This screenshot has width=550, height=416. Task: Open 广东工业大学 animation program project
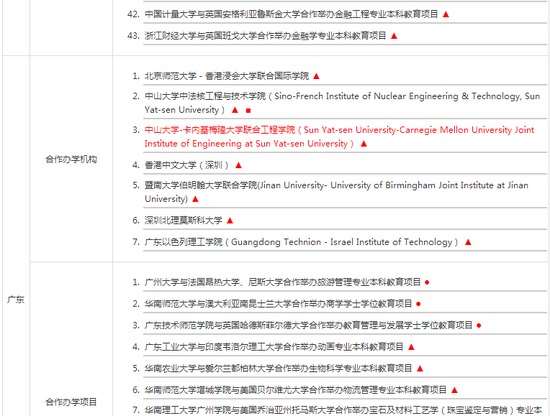click(x=274, y=347)
